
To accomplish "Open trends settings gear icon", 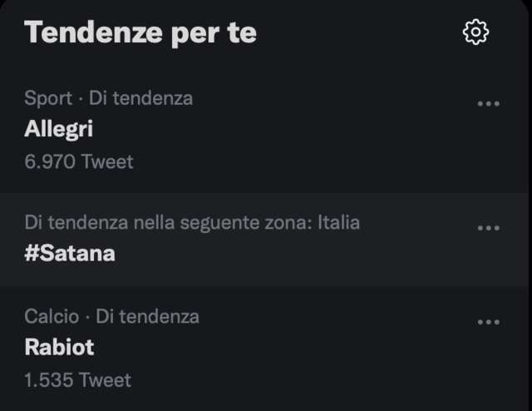I will [x=475, y=32].
